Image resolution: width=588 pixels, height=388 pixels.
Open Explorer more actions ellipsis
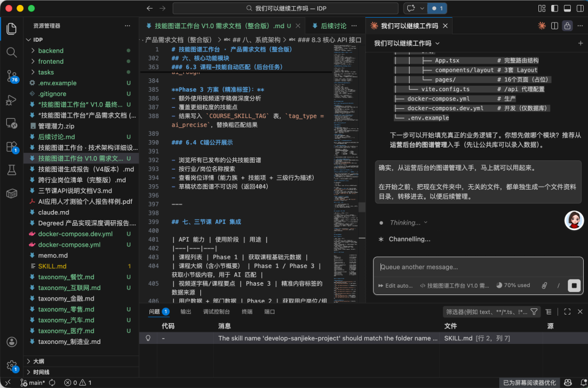click(x=127, y=26)
